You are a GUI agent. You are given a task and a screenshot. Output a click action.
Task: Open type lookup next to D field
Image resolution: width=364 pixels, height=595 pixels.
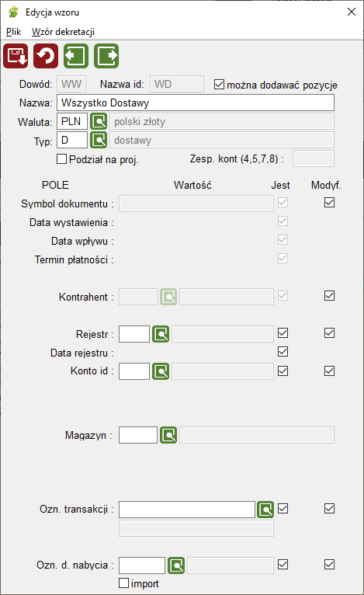click(99, 140)
